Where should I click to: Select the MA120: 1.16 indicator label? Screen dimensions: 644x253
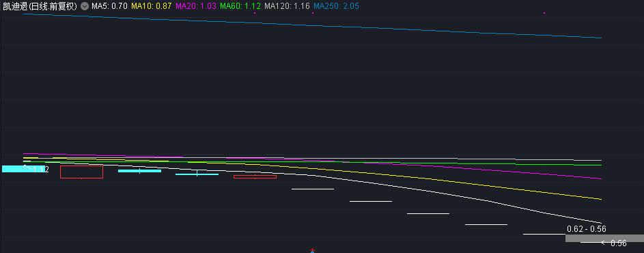pos(287,7)
